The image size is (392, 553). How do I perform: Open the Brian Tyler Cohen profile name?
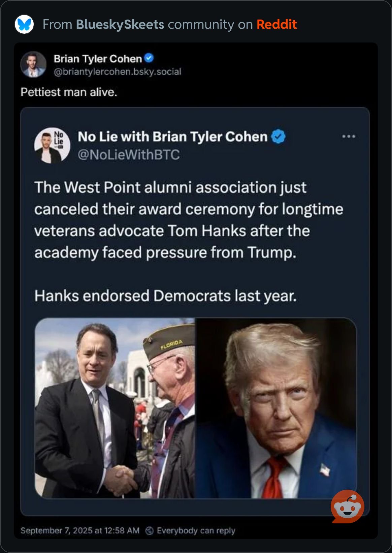tap(98, 59)
